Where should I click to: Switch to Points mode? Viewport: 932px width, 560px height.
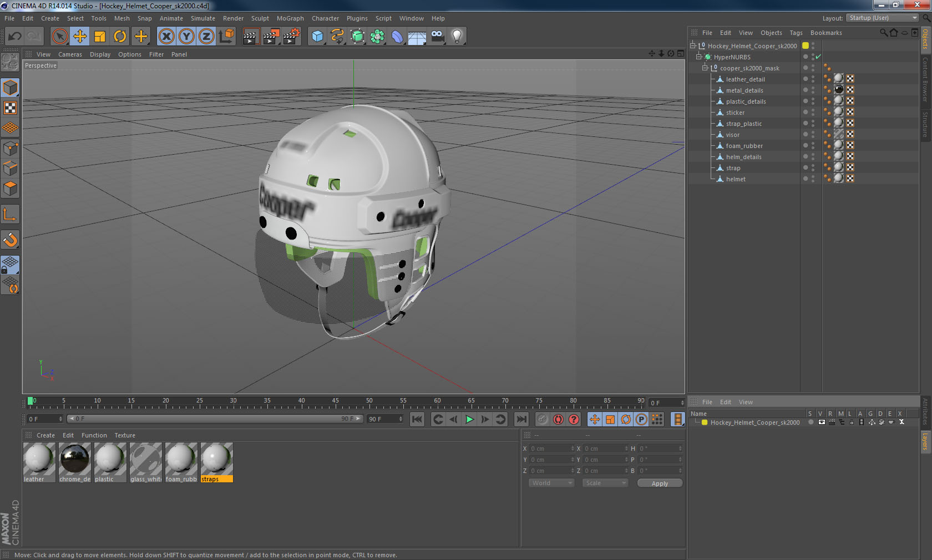pyautogui.click(x=11, y=148)
